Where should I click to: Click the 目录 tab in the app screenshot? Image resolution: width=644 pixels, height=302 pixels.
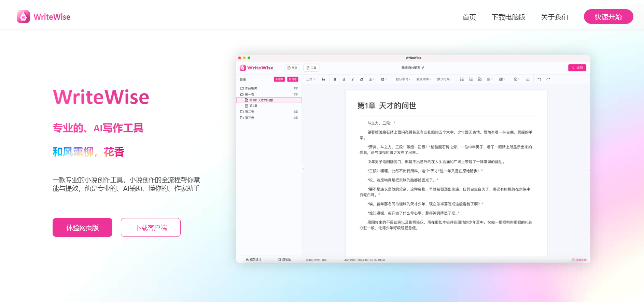(292, 68)
